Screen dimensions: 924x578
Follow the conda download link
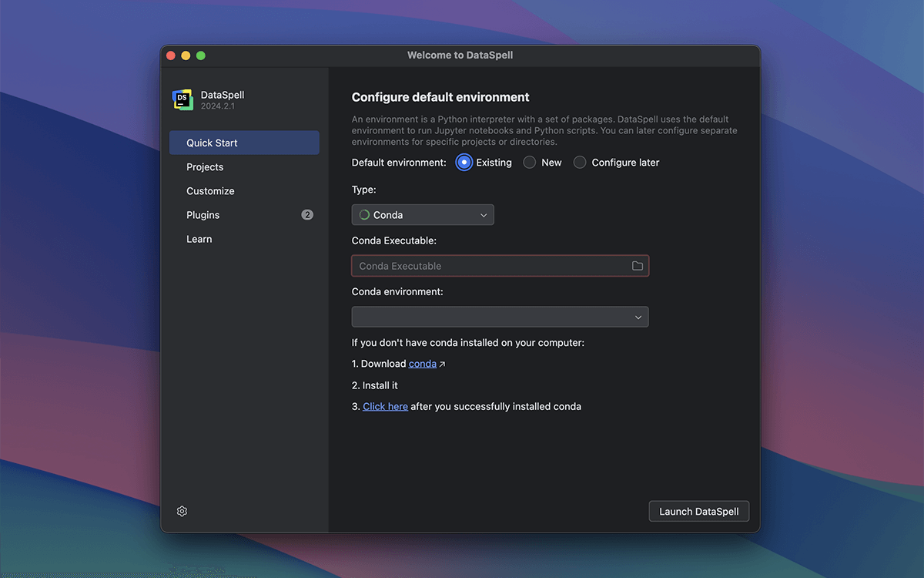click(x=423, y=364)
